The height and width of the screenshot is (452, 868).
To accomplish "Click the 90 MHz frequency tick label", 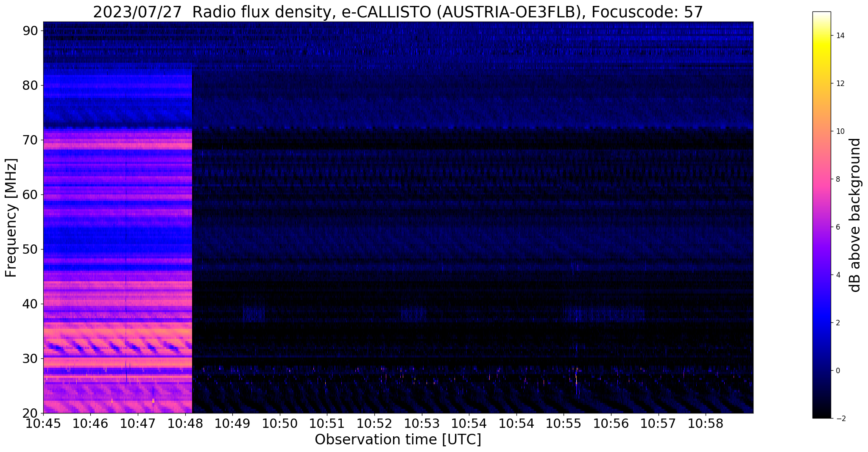I will point(30,31).
